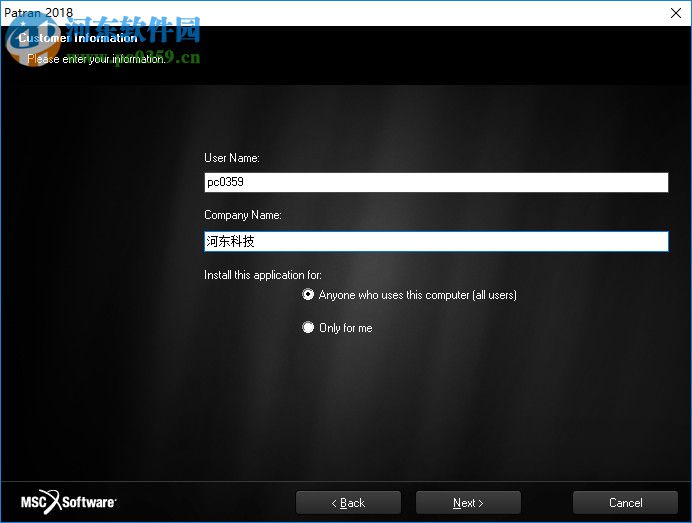Click the User Name input field
This screenshot has height=523, width=692.
(436, 182)
